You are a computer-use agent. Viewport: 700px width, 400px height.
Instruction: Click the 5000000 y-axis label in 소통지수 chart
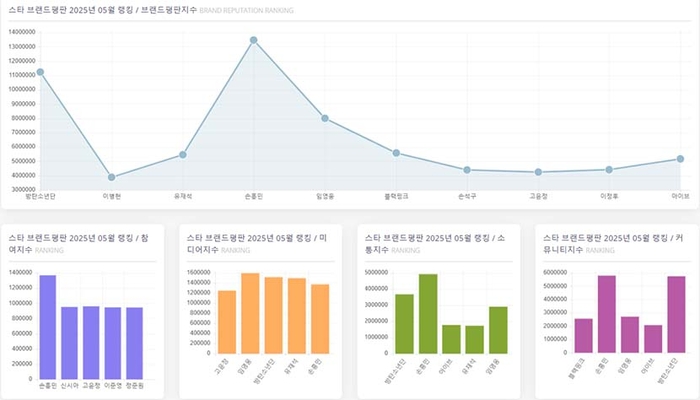tap(376, 272)
